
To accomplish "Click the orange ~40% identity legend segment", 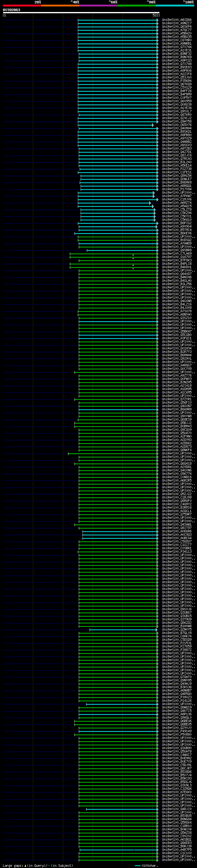I will coord(60,6).
